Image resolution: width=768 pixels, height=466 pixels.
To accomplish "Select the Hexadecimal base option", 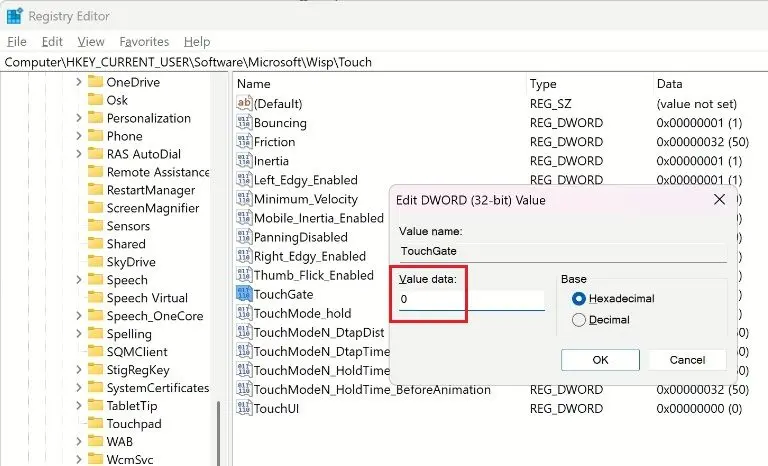I will pyautogui.click(x=577, y=299).
